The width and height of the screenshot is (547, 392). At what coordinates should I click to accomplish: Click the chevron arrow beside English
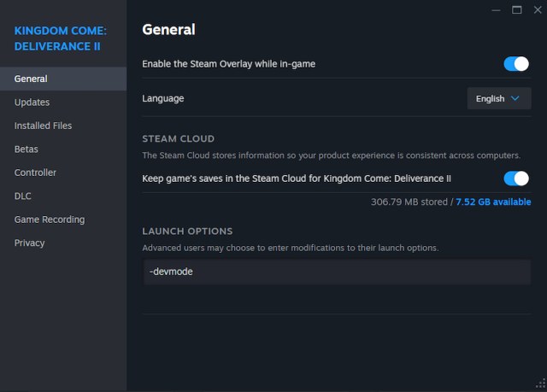[x=515, y=98]
